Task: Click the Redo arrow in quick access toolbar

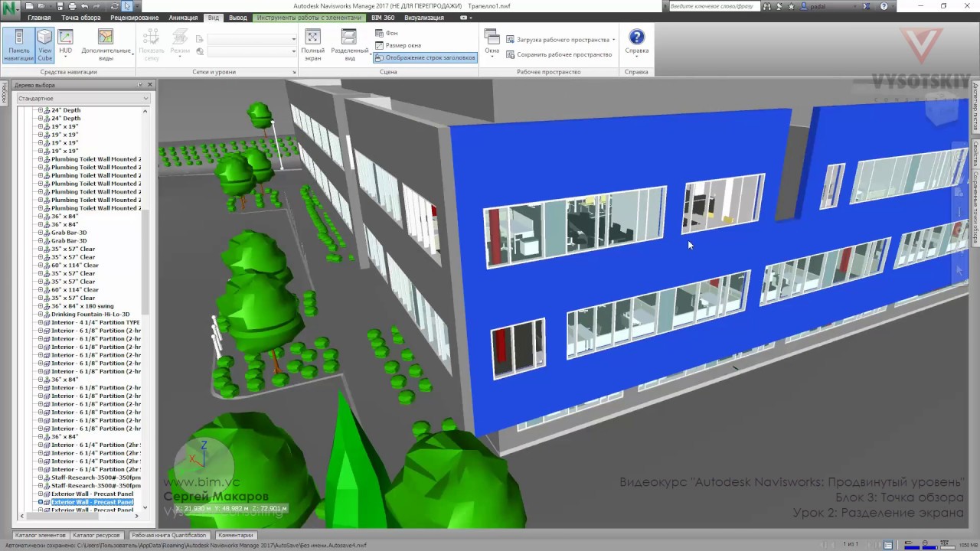Action: point(98,6)
